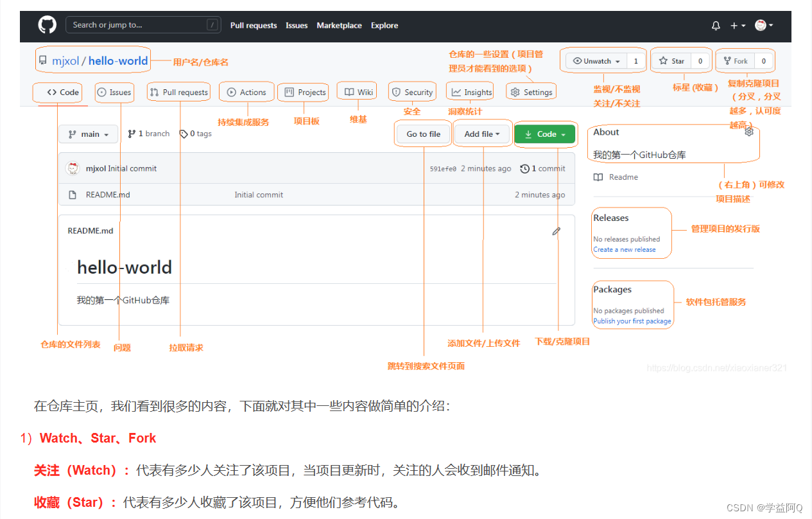Open the Initial commit message beside mjxol
Viewport: 812px width, 519px height.
(x=132, y=169)
